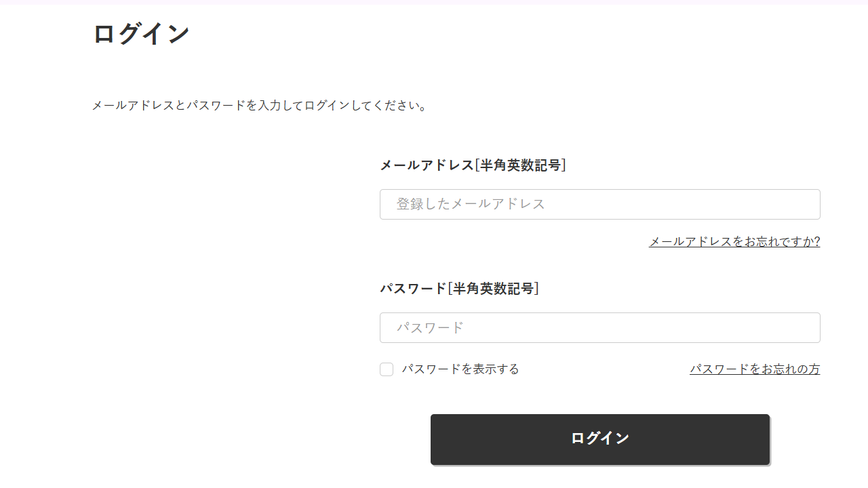Tick the small box next to パスワードを表示する

pos(387,369)
